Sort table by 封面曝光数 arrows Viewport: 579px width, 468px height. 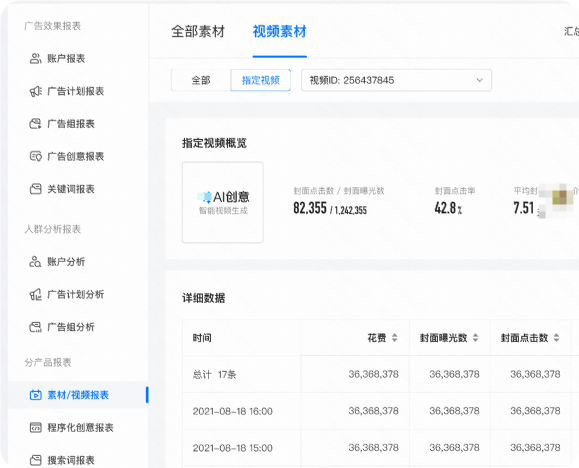[475, 338]
